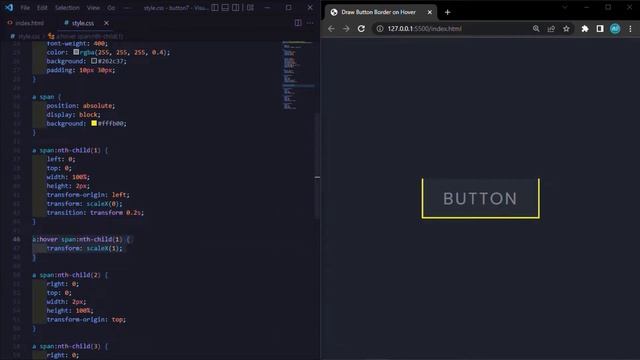Close the Draw Button Border browser tab
This screenshot has height=360, width=640.
coord(429,12)
